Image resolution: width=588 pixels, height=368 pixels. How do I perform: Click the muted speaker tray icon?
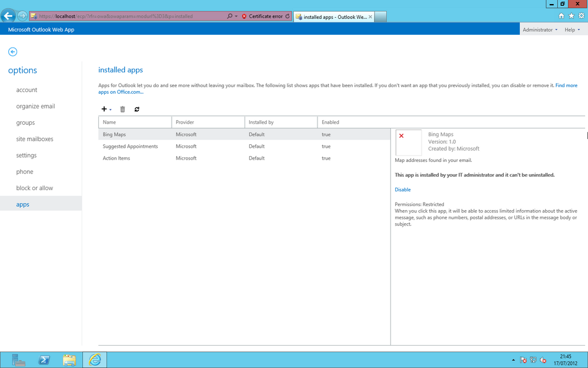[x=543, y=360]
